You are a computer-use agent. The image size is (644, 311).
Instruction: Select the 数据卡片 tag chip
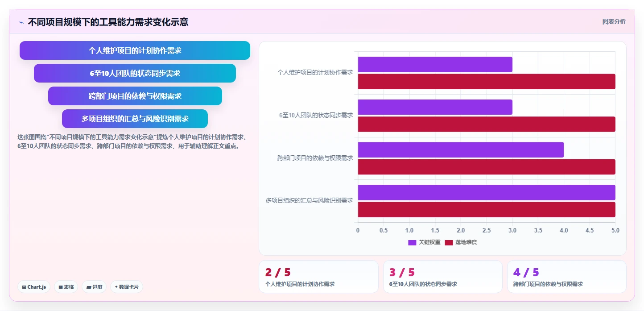point(127,287)
